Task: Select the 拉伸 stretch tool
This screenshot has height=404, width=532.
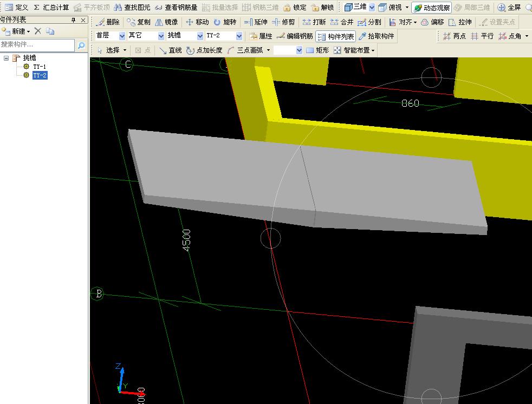Action: coord(460,22)
